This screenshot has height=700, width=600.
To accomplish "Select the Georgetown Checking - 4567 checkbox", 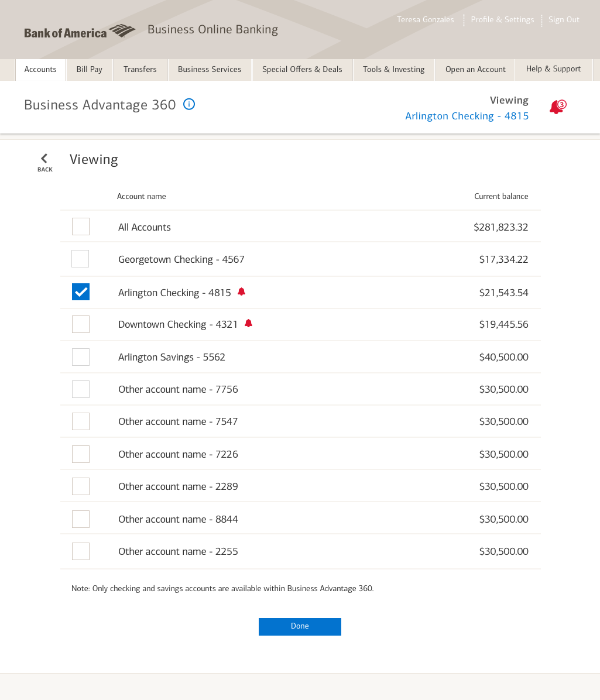I will (81, 259).
